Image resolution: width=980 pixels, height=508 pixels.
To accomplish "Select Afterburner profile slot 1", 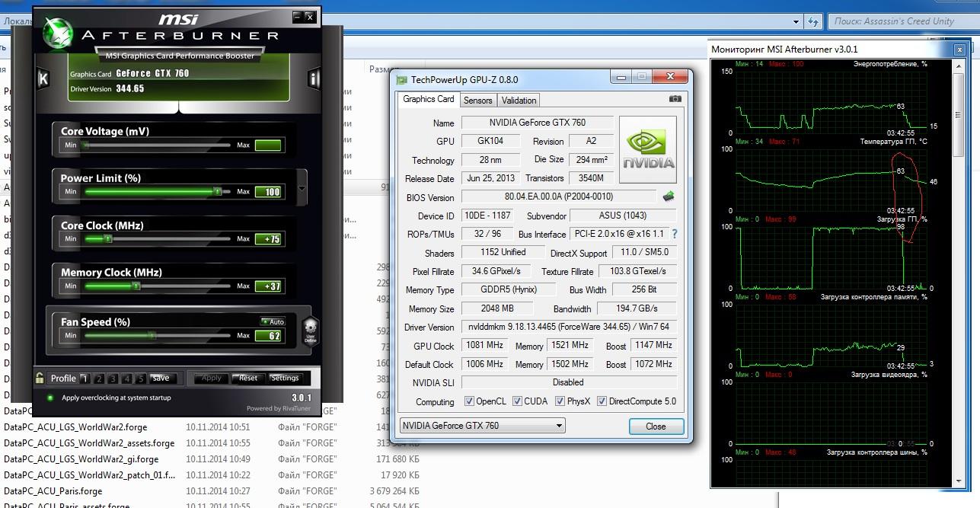I will pyautogui.click(x=86, y=379).
